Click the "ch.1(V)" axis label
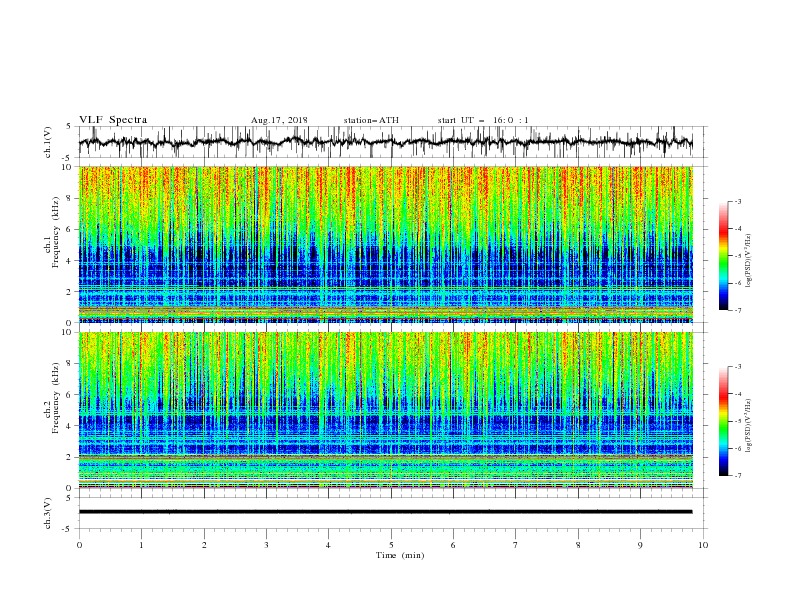The image size is (792, 612). click(48, 142)
